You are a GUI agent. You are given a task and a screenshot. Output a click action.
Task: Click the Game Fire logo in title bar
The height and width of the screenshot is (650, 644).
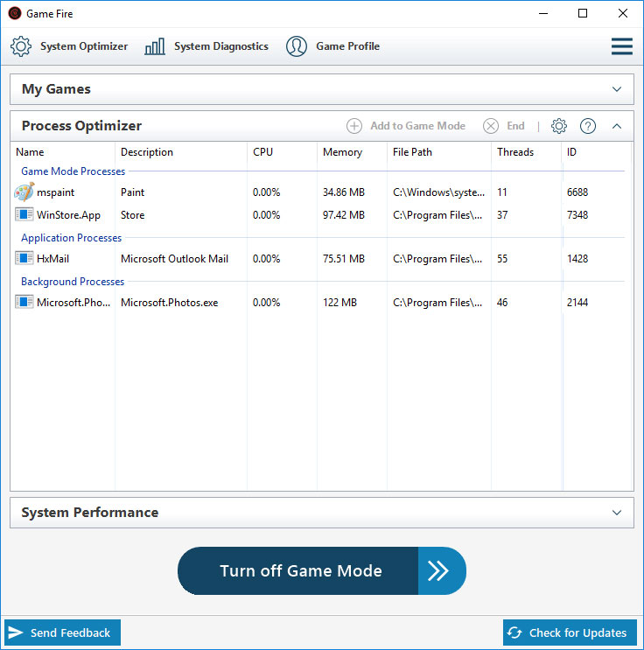tap(15, 13)
